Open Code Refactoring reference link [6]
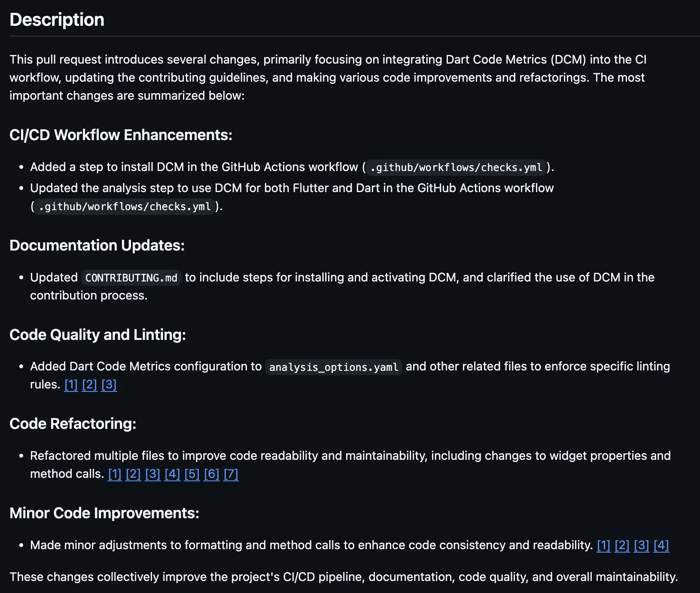The width and height of the screenshot is (700, 593). [212, 474]
